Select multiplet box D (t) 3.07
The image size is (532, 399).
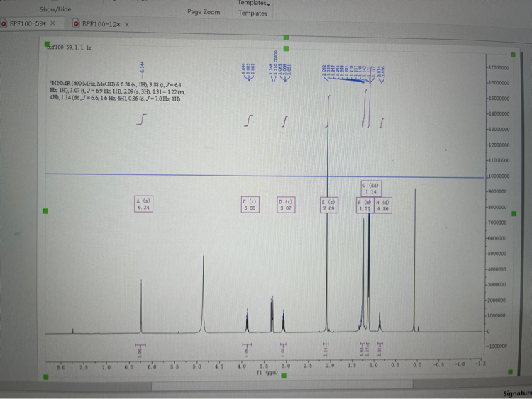tap(286, 204)
